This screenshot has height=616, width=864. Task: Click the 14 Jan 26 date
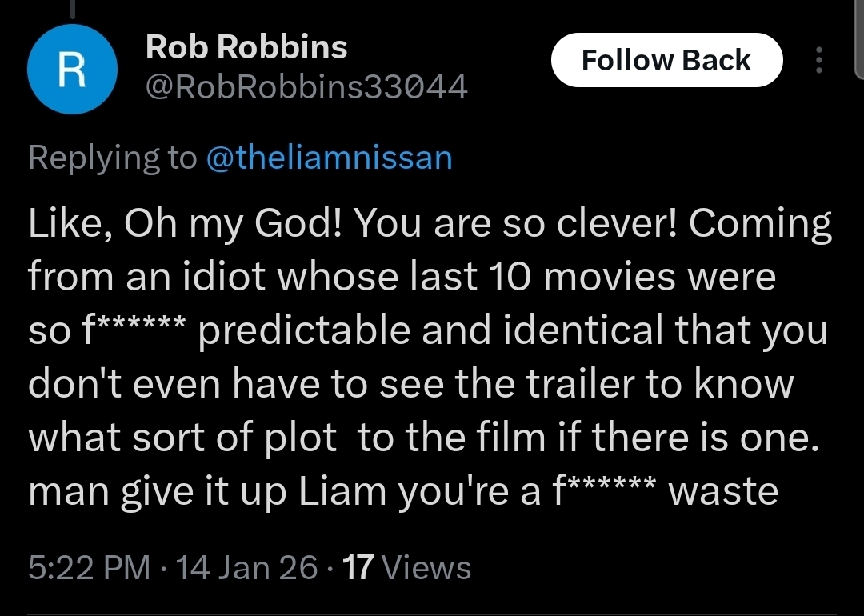pos(246,568)
